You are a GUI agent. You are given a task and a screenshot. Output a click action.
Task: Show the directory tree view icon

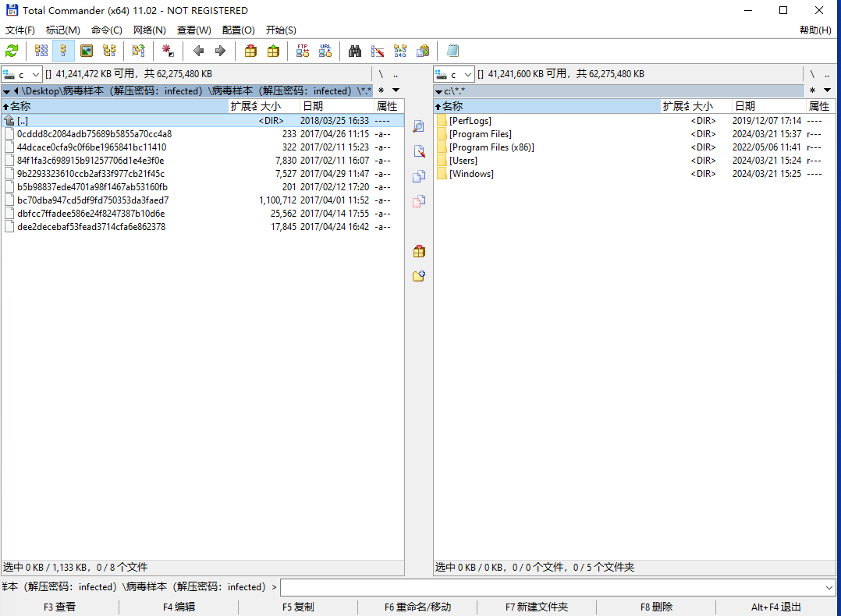[x=109, y=51]
